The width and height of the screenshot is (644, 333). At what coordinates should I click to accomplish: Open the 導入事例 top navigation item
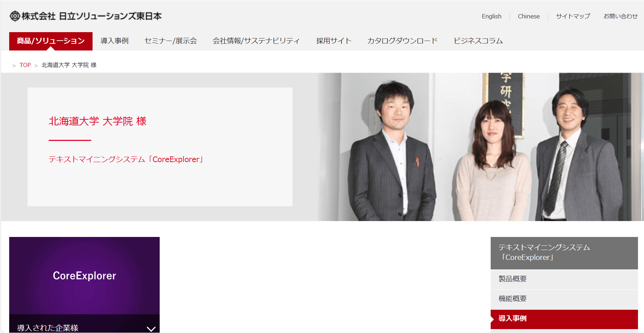coord(114,41)
